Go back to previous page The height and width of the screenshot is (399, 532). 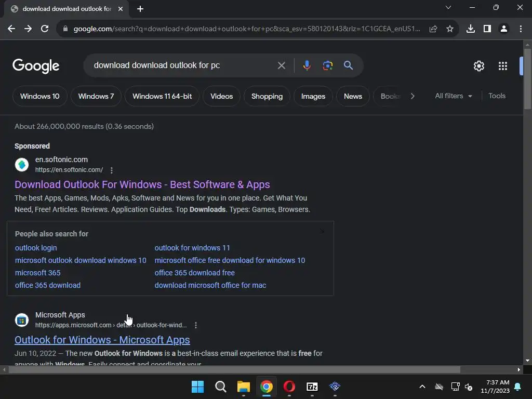point(11,29)
